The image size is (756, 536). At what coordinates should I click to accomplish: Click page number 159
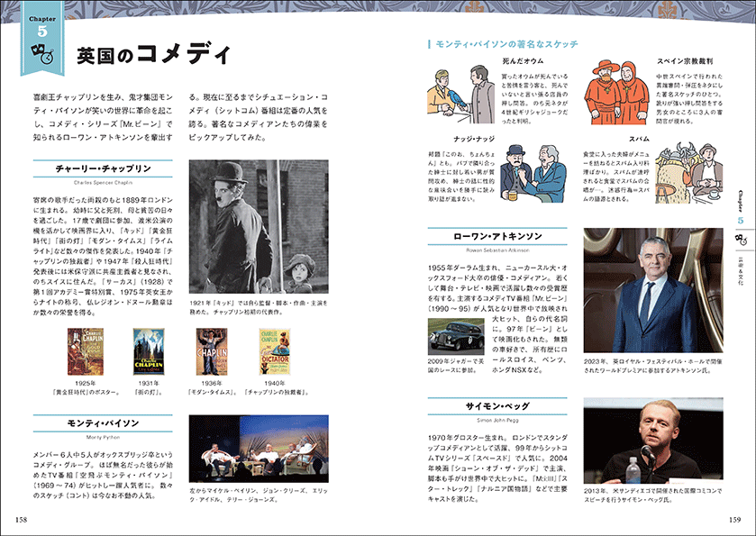tap(734, 520)
